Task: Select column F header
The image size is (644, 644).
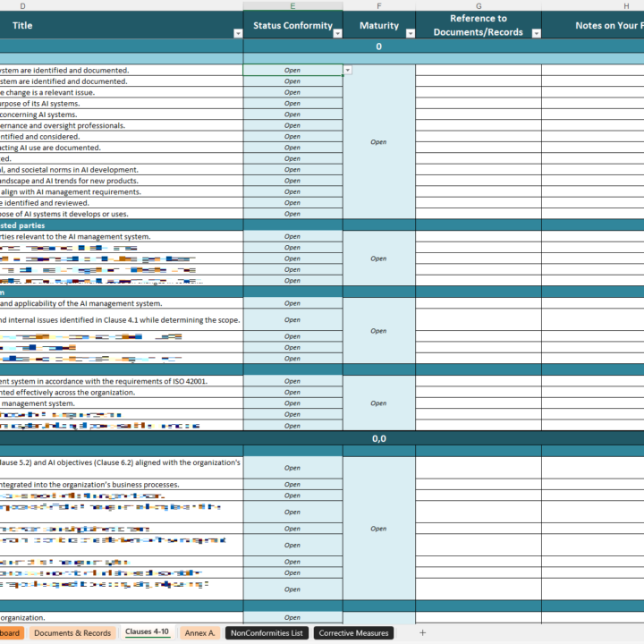Action: pos(378,5)
